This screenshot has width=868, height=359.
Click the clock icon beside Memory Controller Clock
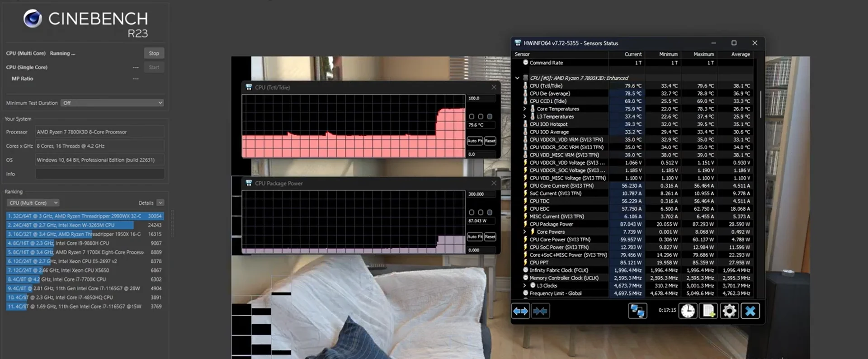coord(525,278)
